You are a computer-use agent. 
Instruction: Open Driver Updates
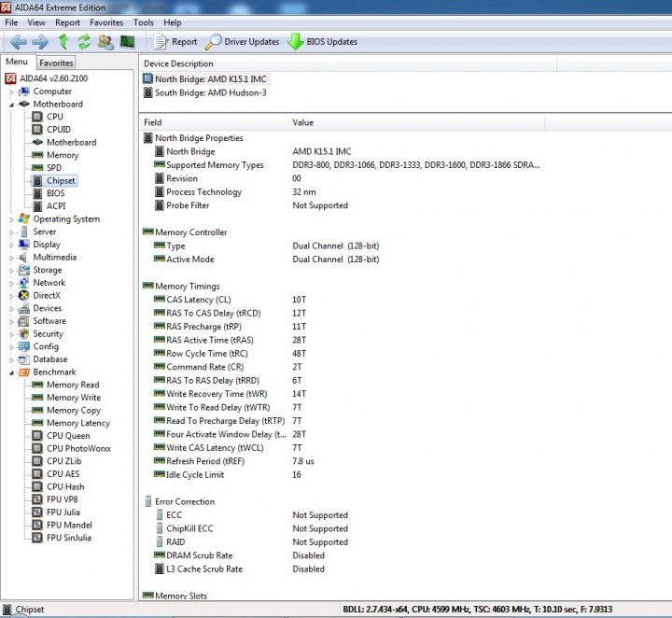click(x=242, y=42)
